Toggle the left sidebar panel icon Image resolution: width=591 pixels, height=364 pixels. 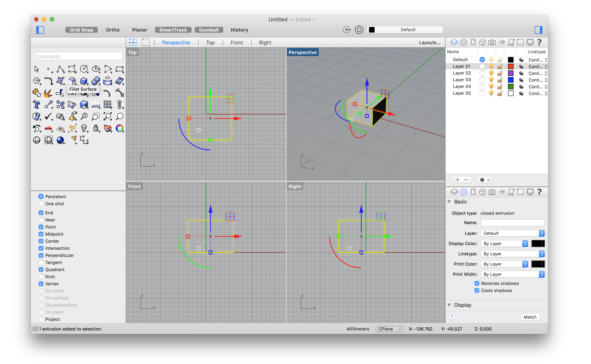(40, 30)
